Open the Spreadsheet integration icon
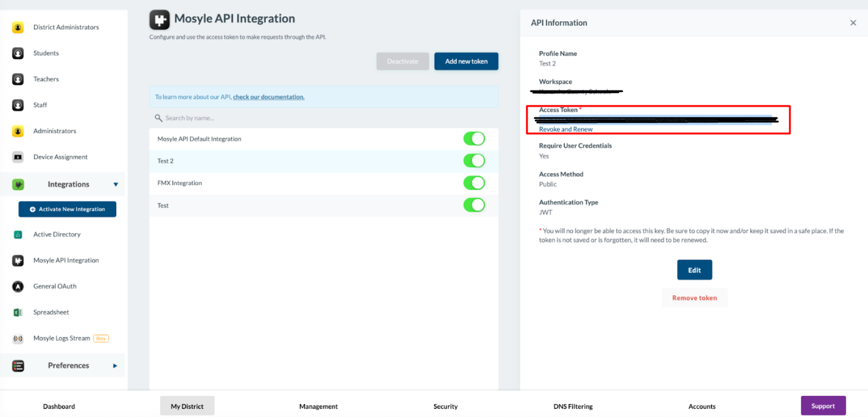This screenshot has height=417, width=868. click(18, 312)
